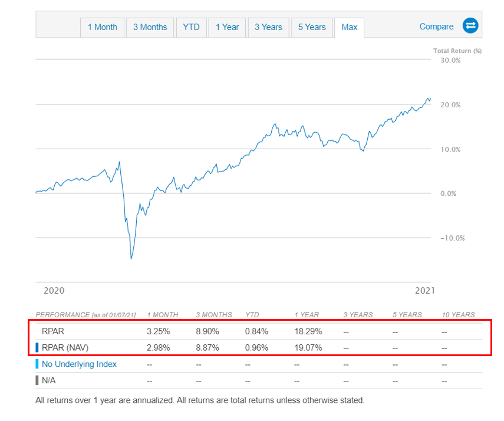Click the 1 YEAR column header

pos(307,314)
